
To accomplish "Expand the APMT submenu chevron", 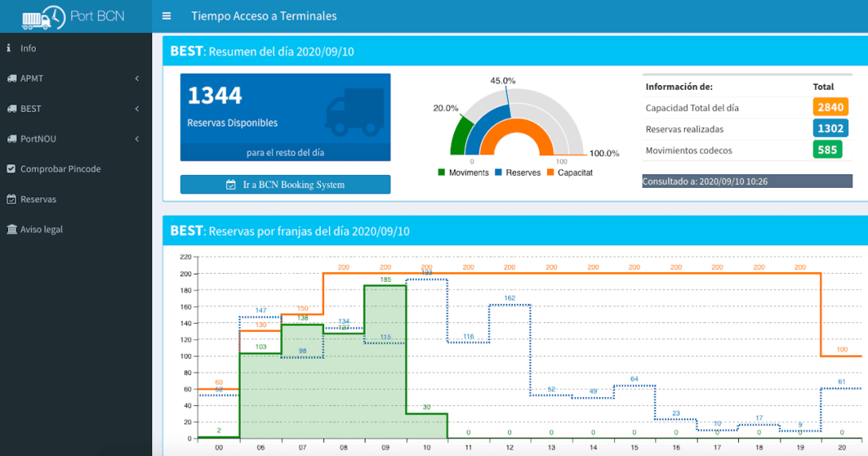I will pyautogui.click(x=137, y=79).
